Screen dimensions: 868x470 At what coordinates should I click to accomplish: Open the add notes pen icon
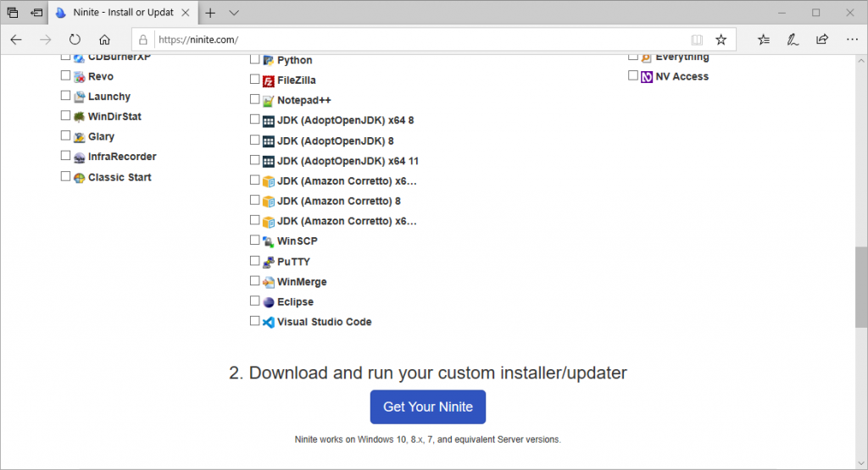point(793,39)
